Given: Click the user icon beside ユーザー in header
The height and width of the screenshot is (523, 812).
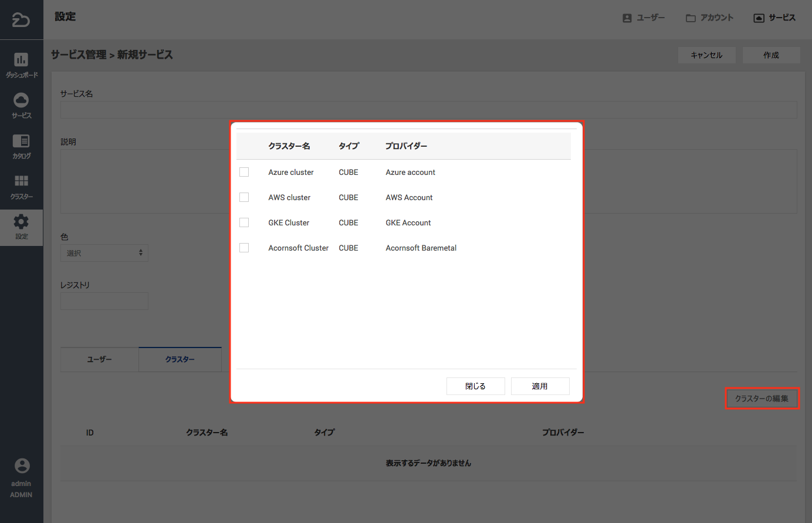Looking at the screenshot, I should coord(627,18).
